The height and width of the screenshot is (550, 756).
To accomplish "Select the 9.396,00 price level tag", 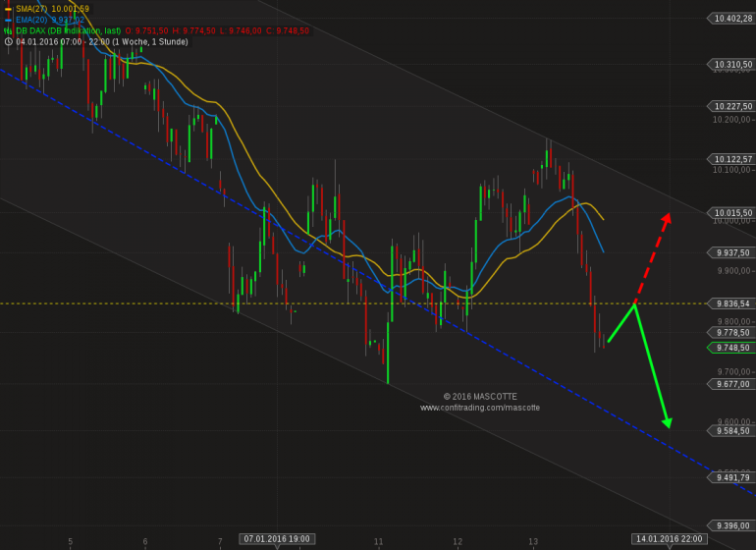I will tap(730, 525).
